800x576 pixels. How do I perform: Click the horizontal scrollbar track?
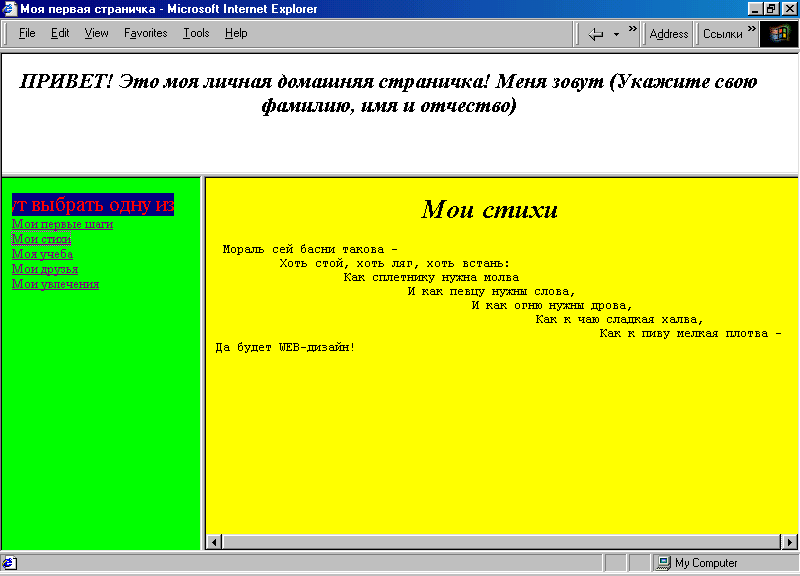coord(502,542)
